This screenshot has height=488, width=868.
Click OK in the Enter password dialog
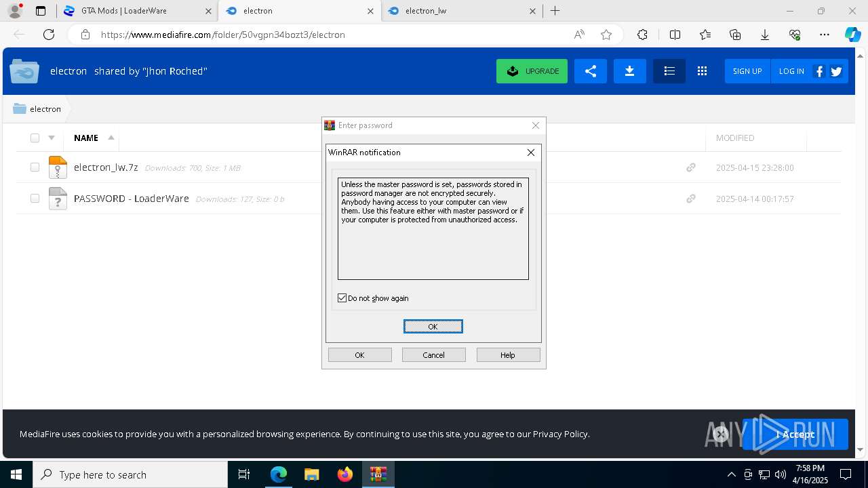point(359,355)
